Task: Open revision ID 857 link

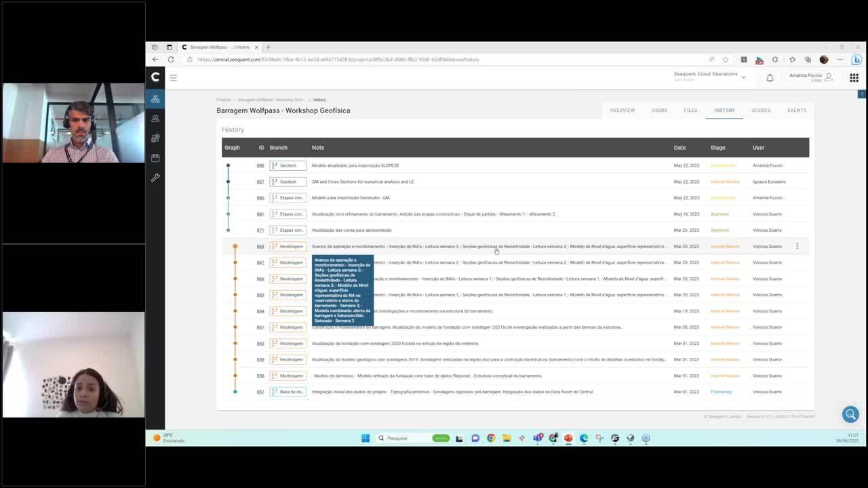Action: [260, 392]
